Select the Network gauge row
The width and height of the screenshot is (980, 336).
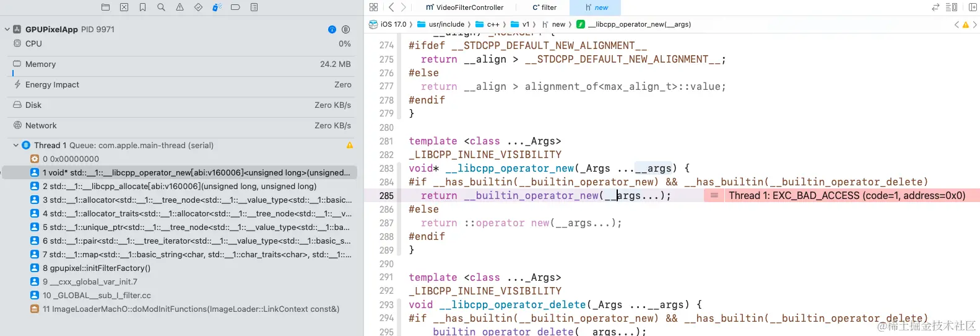(x=182, y=126)
